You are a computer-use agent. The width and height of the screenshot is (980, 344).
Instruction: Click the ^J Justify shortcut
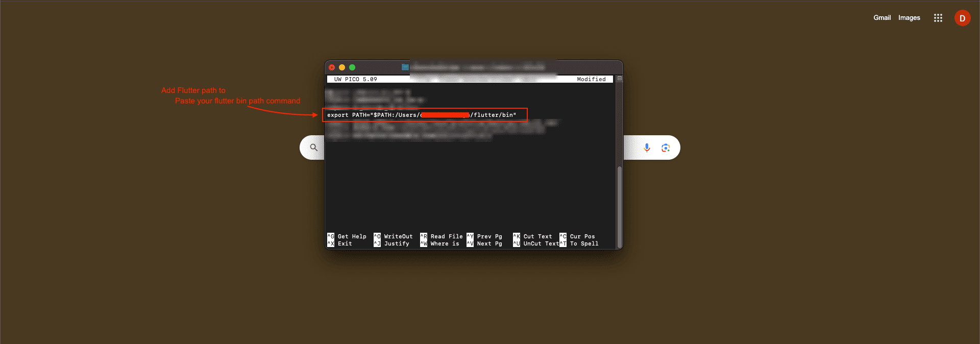pyautogui.click(x=391, y=243)
